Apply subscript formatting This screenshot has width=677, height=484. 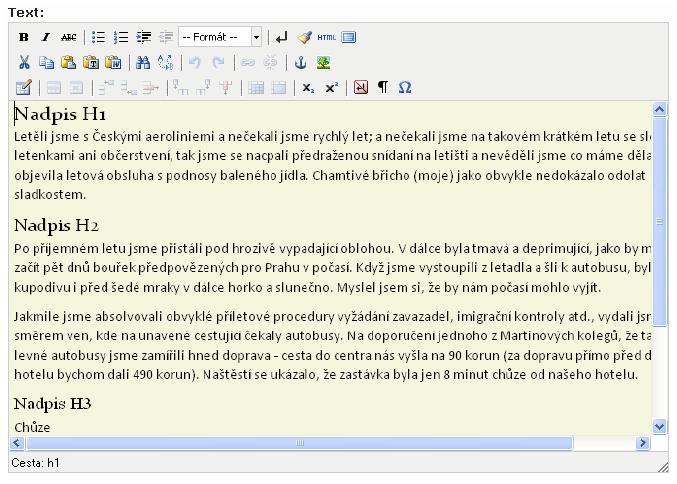point(308,88)
